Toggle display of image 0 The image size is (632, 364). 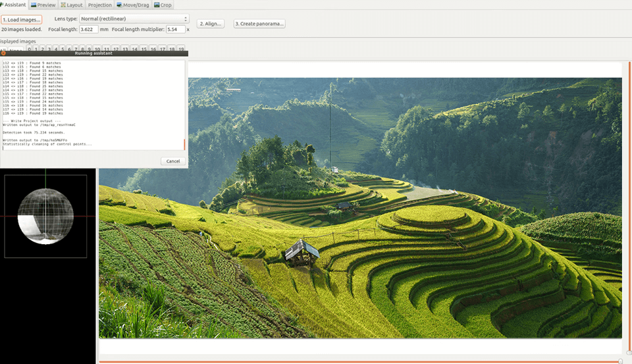(29, 49)
